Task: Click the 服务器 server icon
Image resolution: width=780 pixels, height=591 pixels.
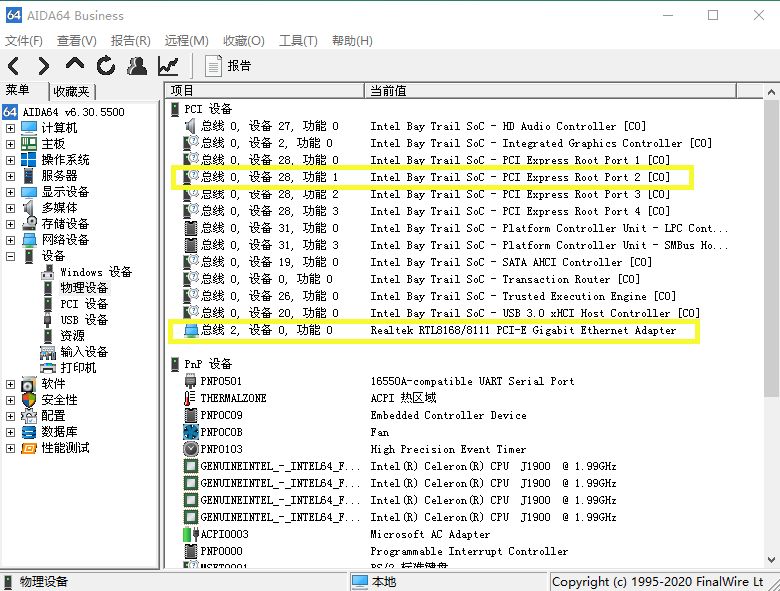Action: tap(29, 176)
